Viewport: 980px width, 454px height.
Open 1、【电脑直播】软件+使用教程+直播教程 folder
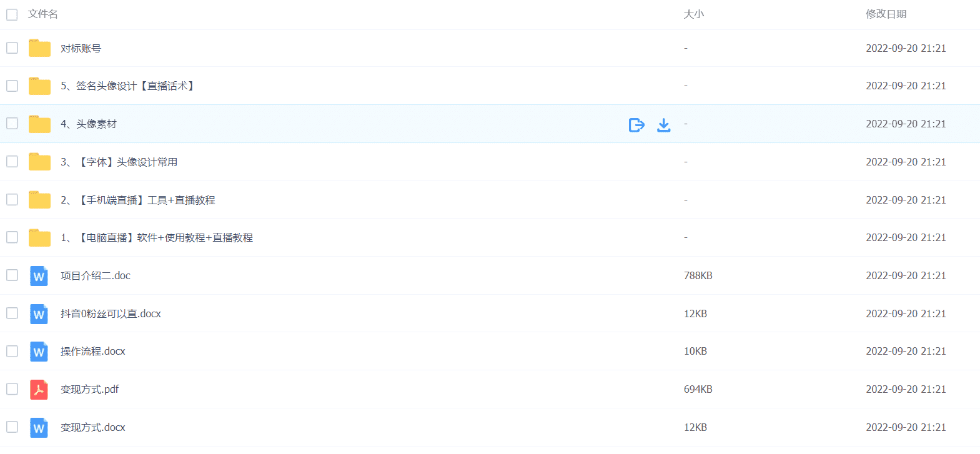click(x=157, y=238)
